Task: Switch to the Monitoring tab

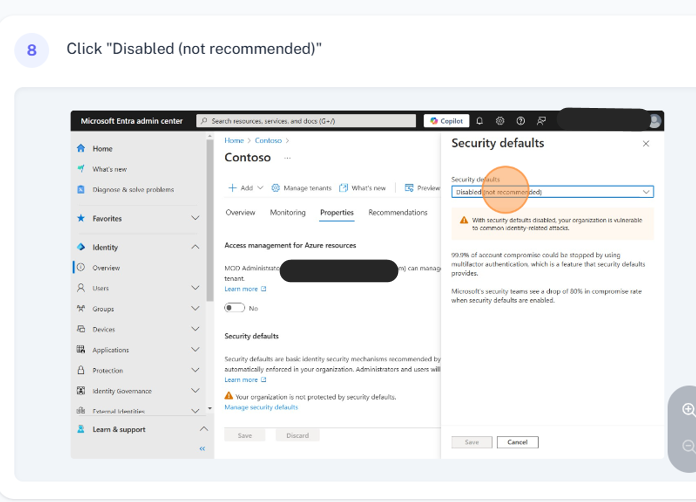Action: [288, 212]
